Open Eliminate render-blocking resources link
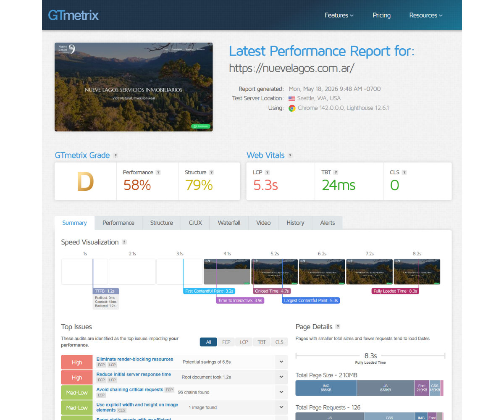Screen dimensions: 504x420 (x=135, y=359)
